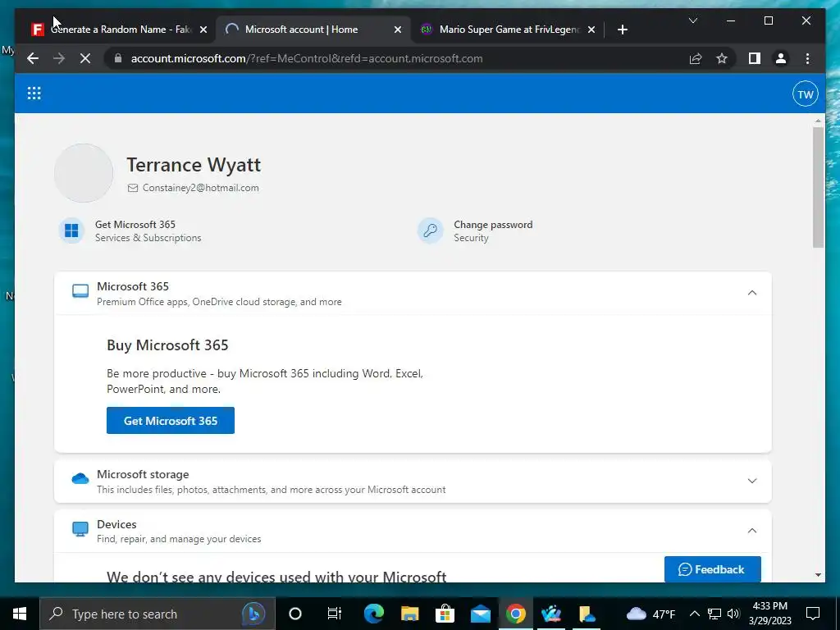
Task: Click the site lock icon in address bar
Action: click(x=118, y=58)
